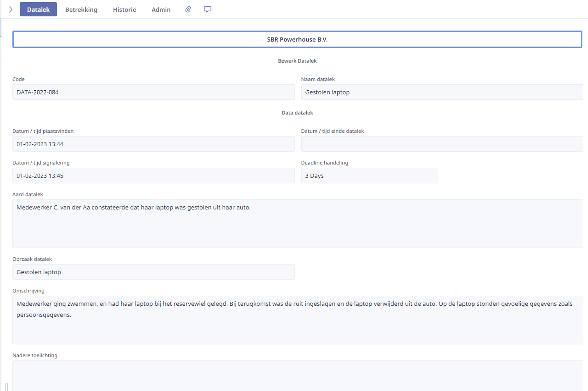Switch to the Betrekking tab
The height and width of the screenshot is (391, 588).
[81, 9]
